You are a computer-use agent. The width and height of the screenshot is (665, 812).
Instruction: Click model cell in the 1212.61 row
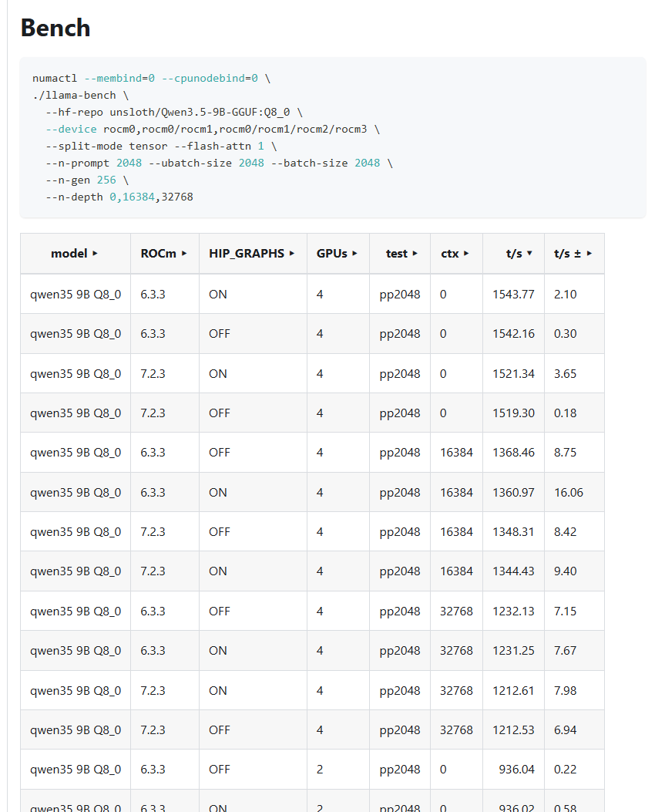[76, 690]
